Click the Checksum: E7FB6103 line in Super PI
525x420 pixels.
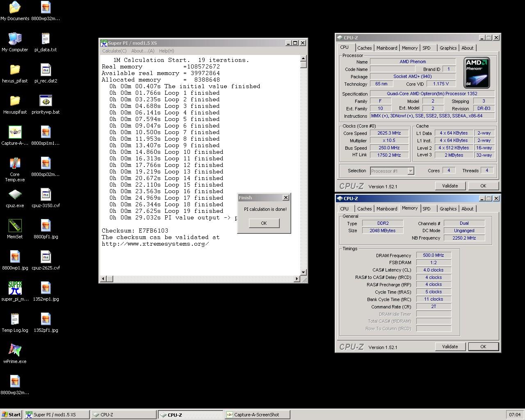tap(135, 231)
